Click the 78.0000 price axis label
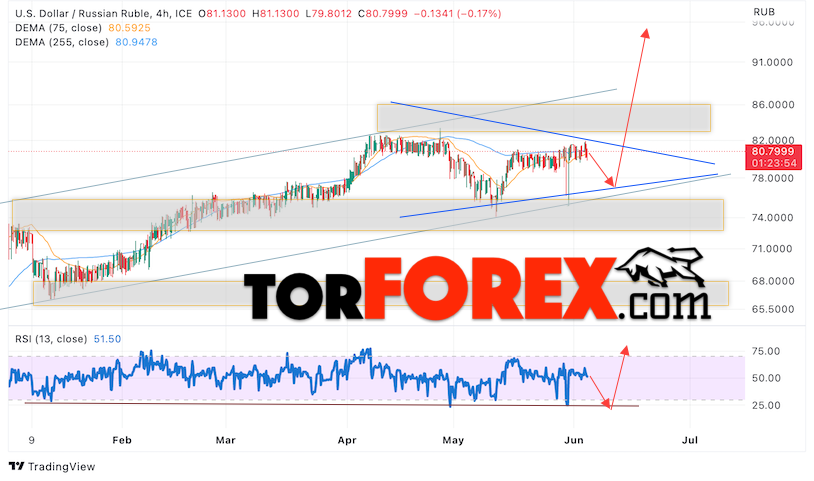 (773, 178)
